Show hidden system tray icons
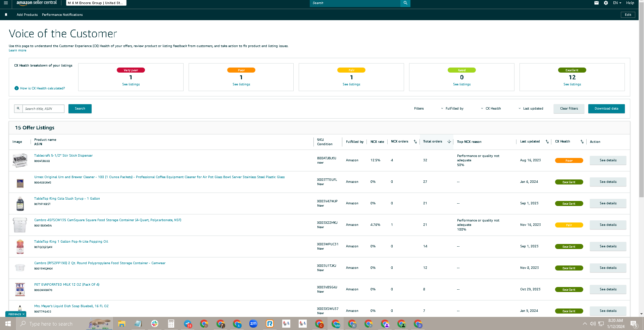 coord(585,324)
